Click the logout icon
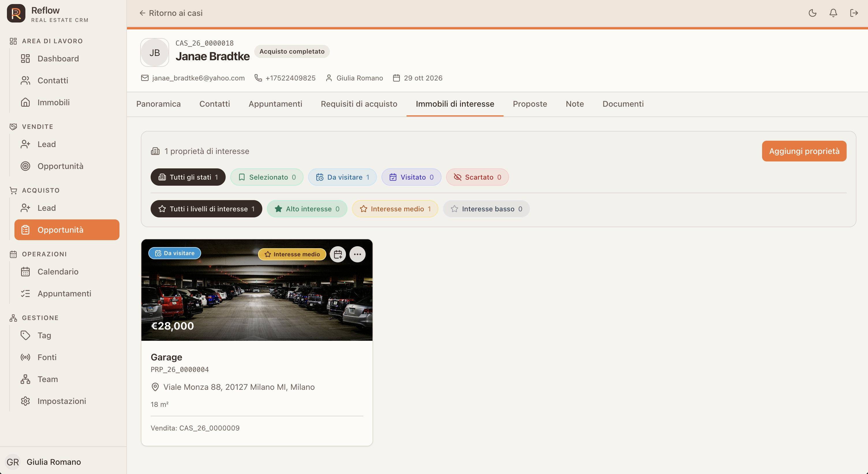 tap(854, 13)
